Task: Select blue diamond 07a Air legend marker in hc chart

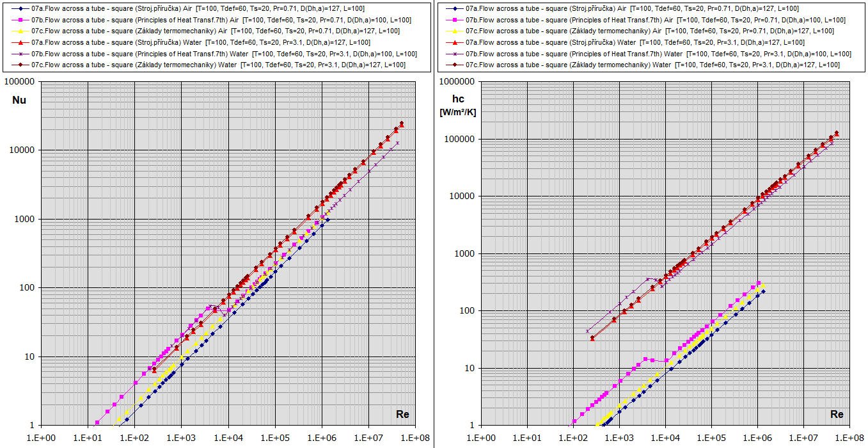Action: 455,8
